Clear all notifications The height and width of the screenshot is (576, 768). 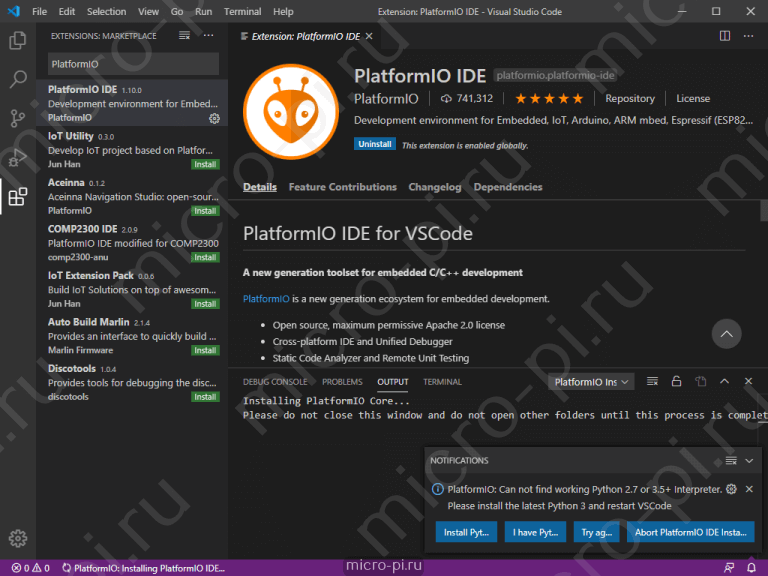point(731,460)
